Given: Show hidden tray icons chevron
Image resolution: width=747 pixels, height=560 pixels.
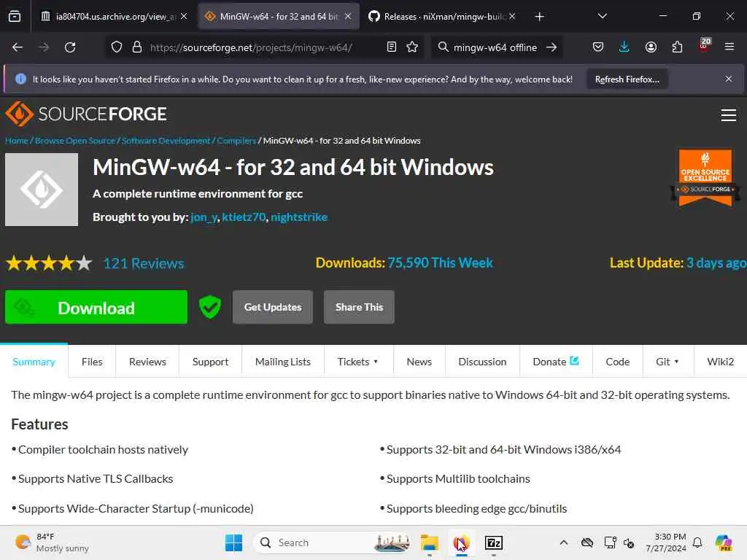Looking at the screenshot, I should pyautogui.click(x=564, y=542).
